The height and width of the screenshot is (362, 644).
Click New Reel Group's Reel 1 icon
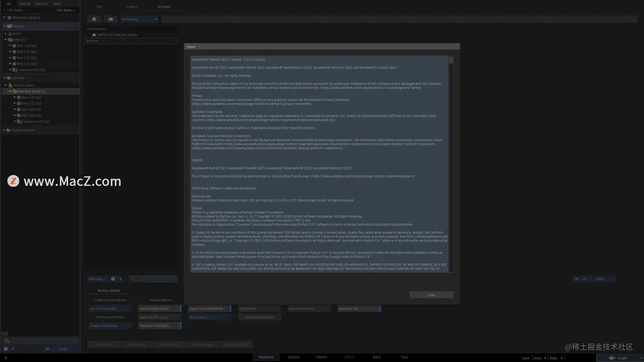[x=19, y=97]
